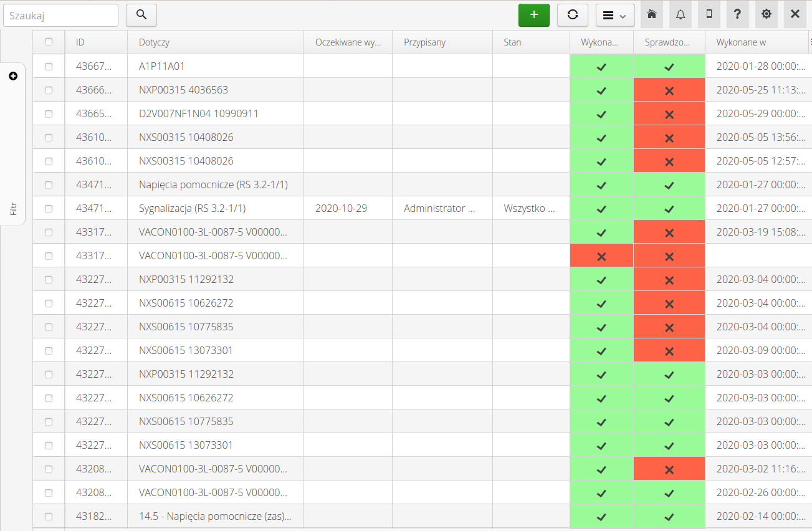The image size is (812, 531).
Task: Toggle the select-all checkbox in header
Action: (49, 42)
